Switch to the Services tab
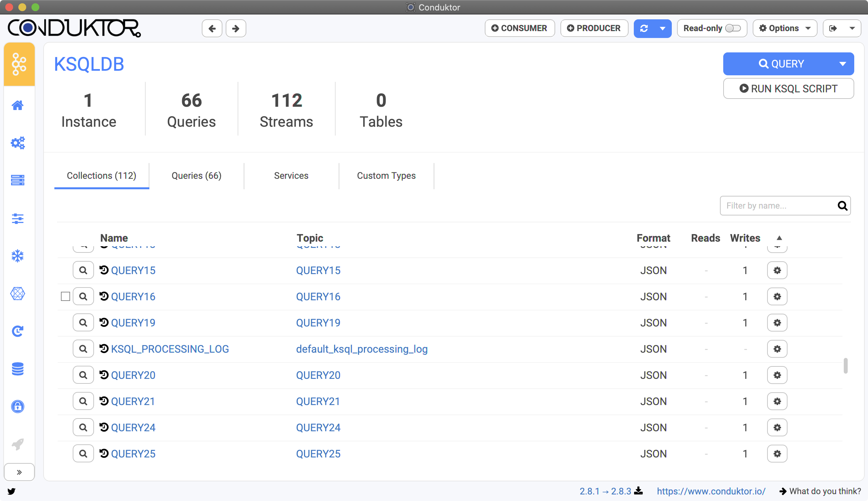This screenshot has height=501, width=868. 291,176
